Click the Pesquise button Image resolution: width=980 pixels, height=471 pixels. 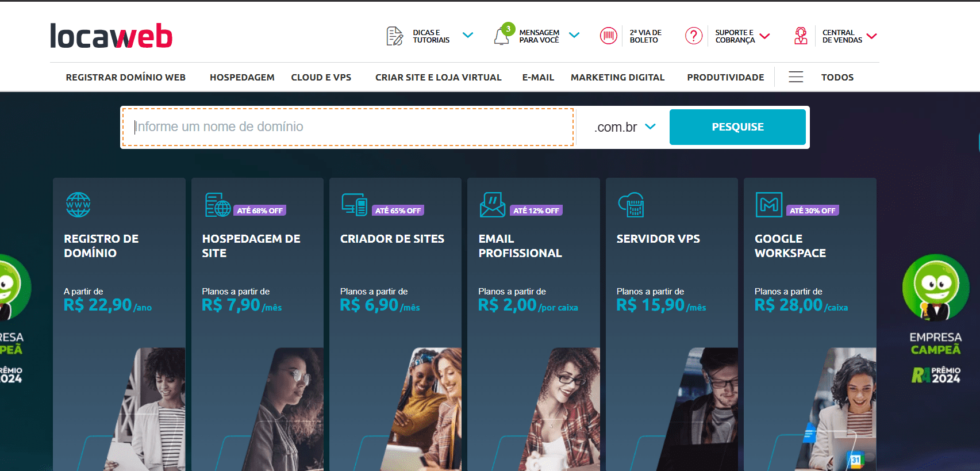737,127
